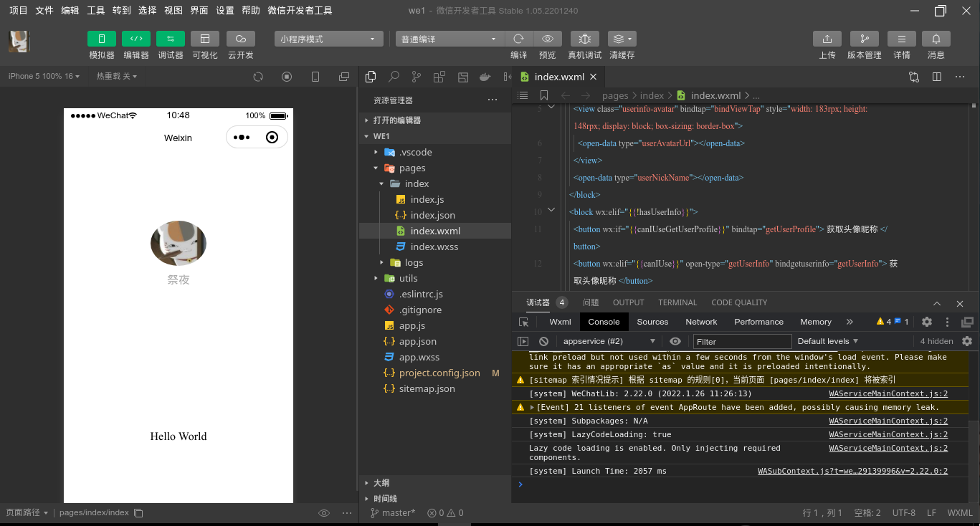This screenshot has width=980, height=526.
Task: Open the 设置 menu
Action: (225, 11)
